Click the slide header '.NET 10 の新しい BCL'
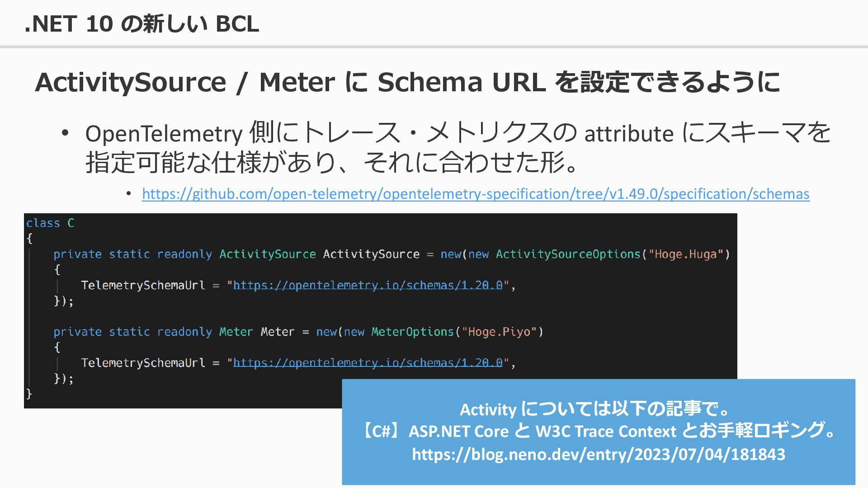This screenshot has width=868, height=488. [x=142, y=23]
